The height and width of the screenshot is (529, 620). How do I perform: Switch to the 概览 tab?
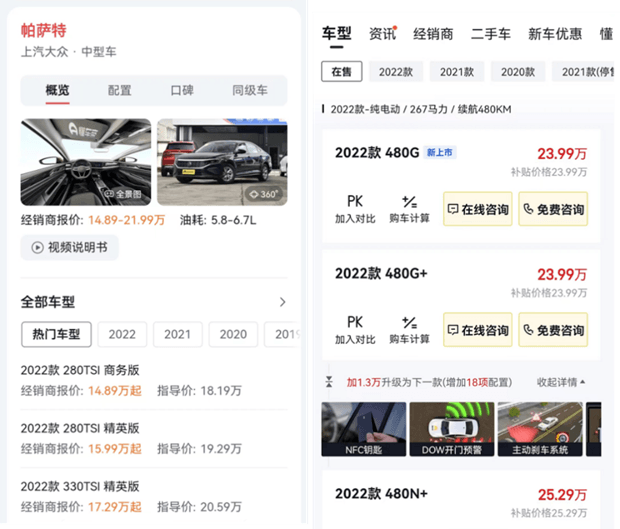[x=57, y=91]
